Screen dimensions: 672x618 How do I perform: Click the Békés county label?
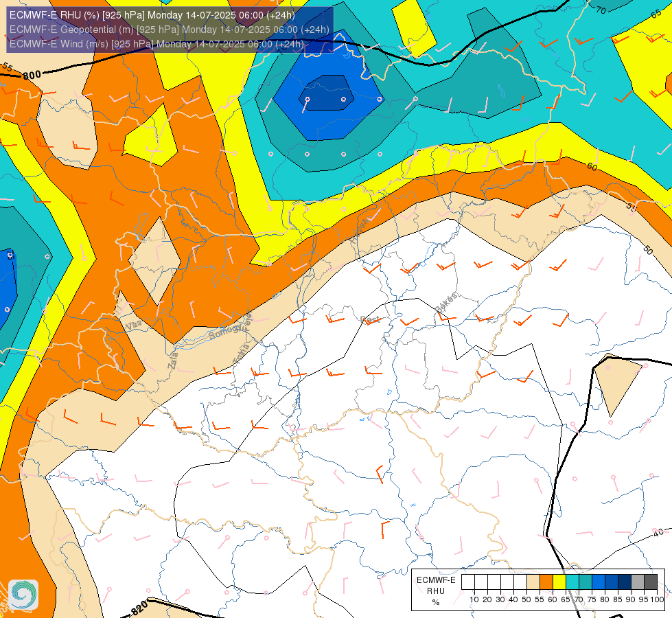pyautogui.click(x=447, y=302)
